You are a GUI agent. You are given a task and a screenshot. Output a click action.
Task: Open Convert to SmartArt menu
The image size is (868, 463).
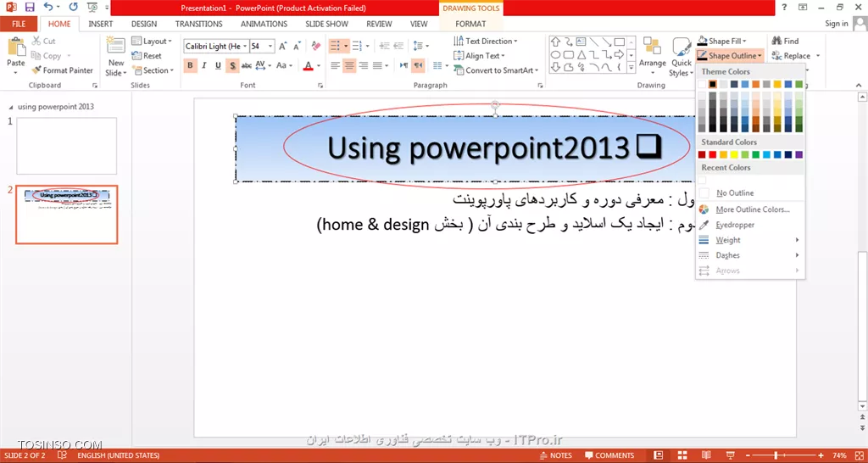[x=496, y=70]
